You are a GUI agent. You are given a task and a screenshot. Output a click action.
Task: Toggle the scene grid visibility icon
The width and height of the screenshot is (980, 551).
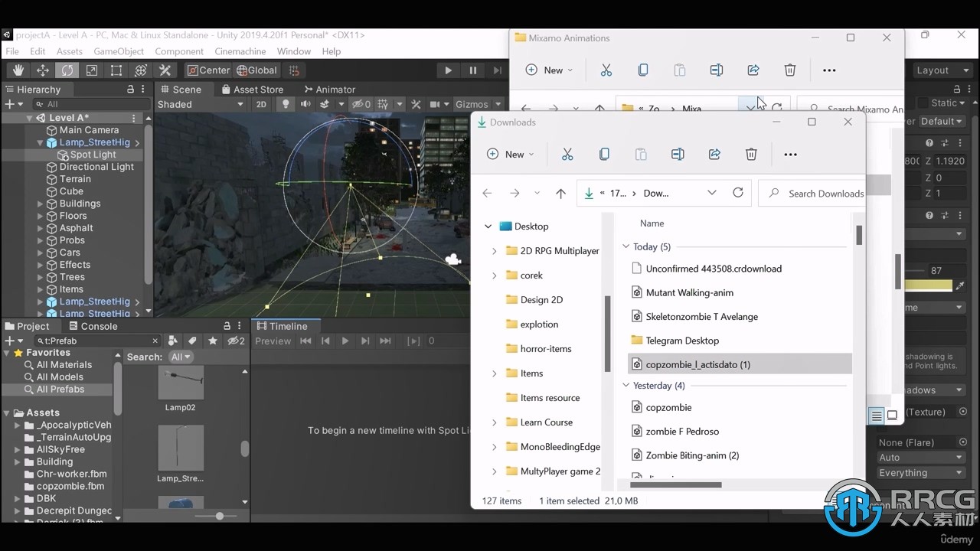pyautogui.click(x=384, y=104)
